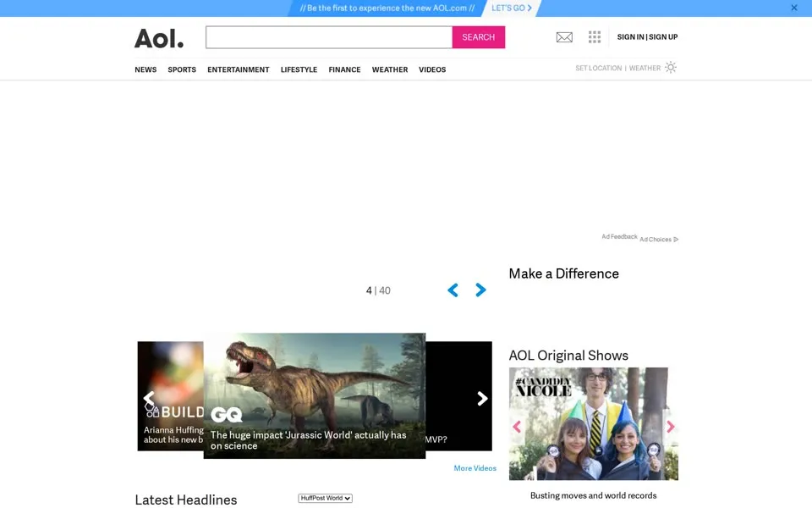
Task: Open the Finance menu
Action: [x=344, y=69]
